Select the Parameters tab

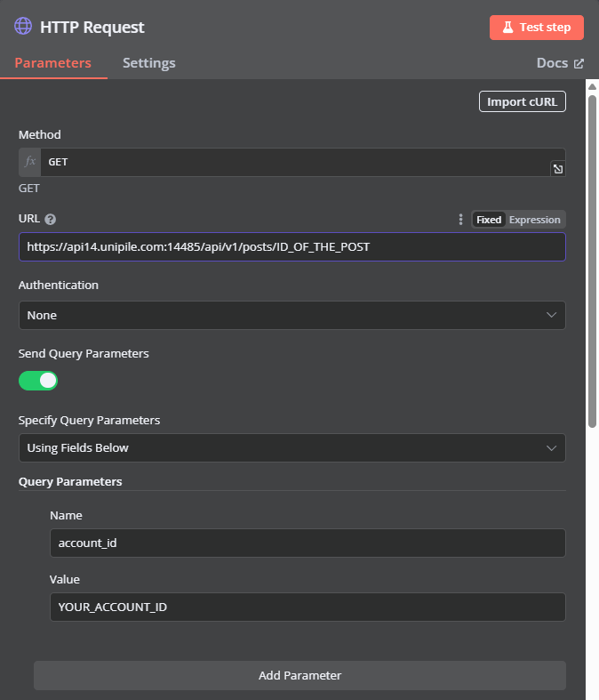click(x=53, y=63)
